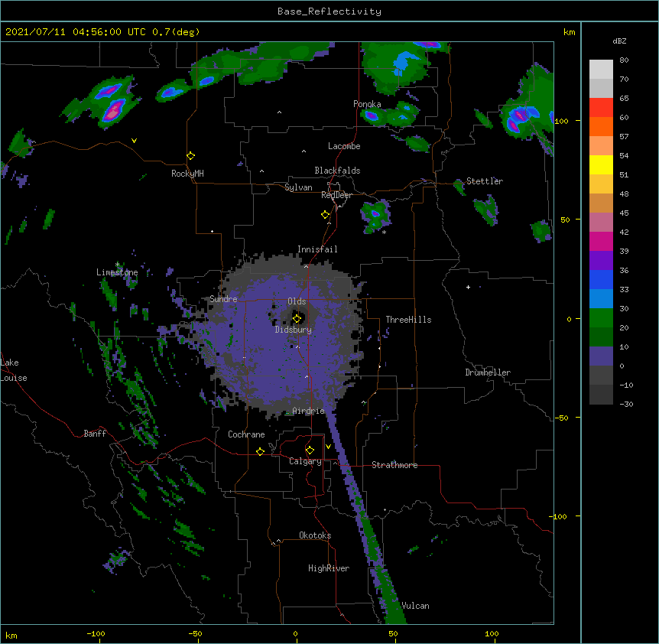Click the yellow V marker in northwest area

[x=134, y=141]
